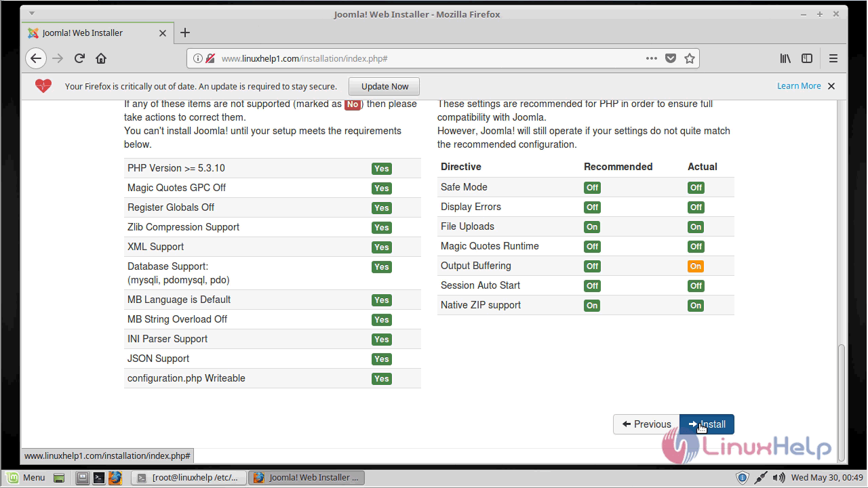Click the clock showing Wed May 30, 00:49
The width and height of the screenshot is (868, 488).
pos(827,478)
